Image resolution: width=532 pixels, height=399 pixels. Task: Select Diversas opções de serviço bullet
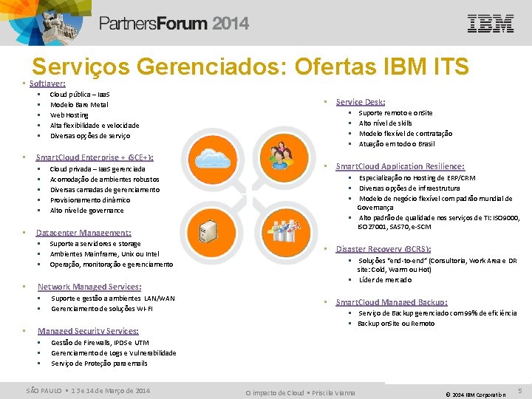90,136
